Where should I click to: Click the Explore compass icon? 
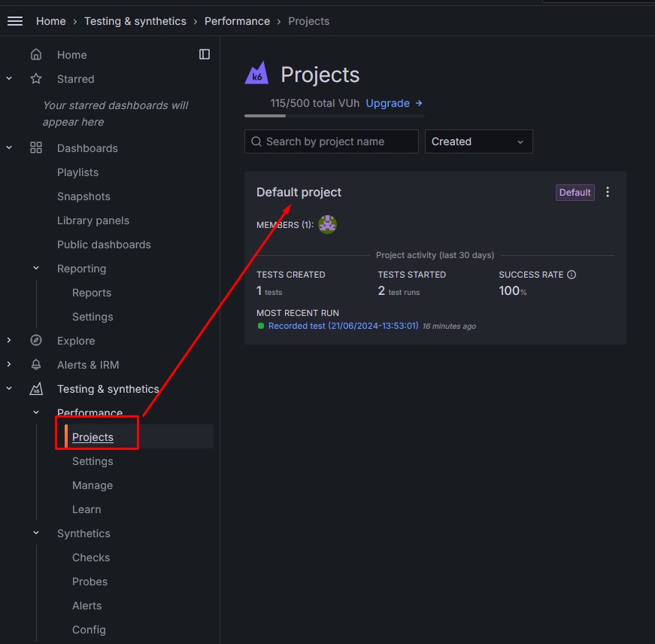36,341
